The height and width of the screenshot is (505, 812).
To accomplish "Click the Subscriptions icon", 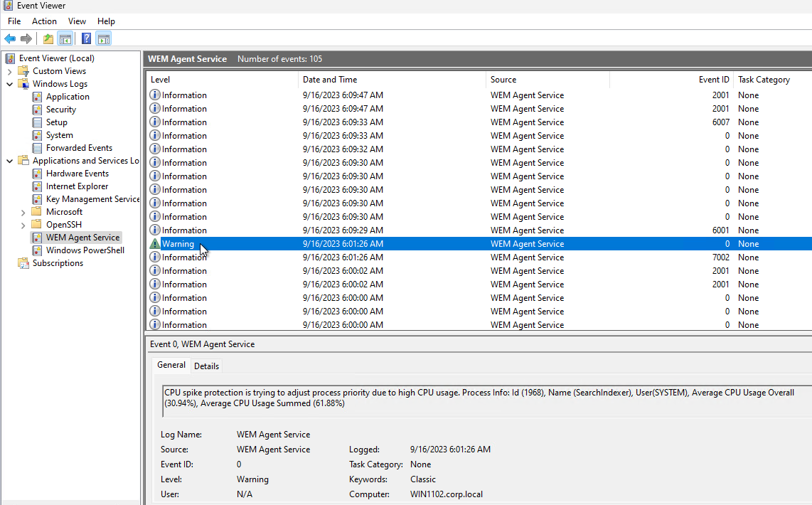I will pos(23,264).
